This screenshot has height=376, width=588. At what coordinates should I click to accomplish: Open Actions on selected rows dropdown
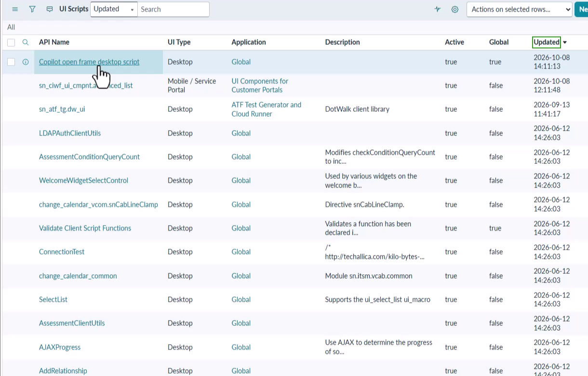pos(519,9)
